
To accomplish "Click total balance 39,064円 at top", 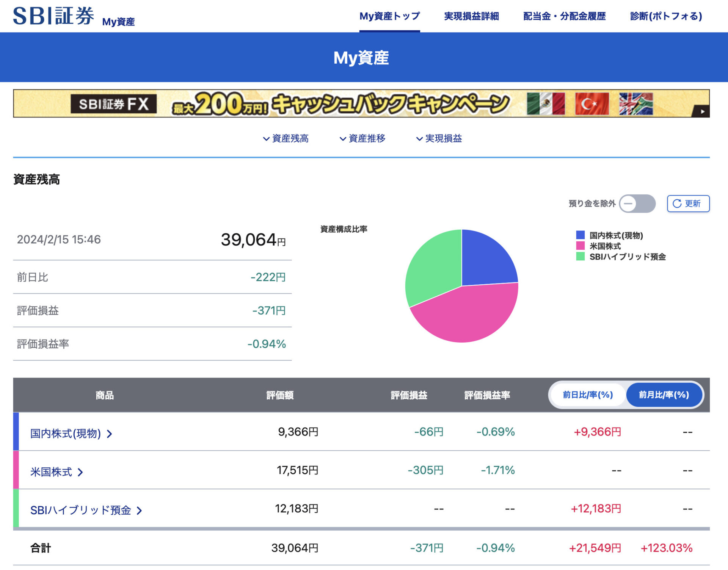I will [253, 240].
